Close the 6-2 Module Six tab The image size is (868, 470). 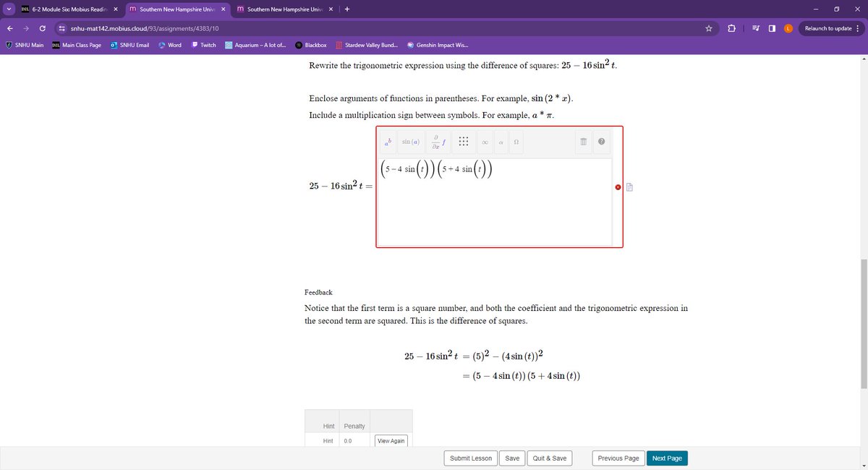pos(116,9)
